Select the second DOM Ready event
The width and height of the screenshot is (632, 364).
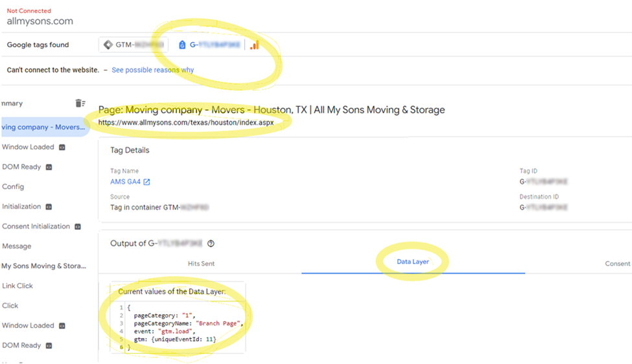pos(21,345)
